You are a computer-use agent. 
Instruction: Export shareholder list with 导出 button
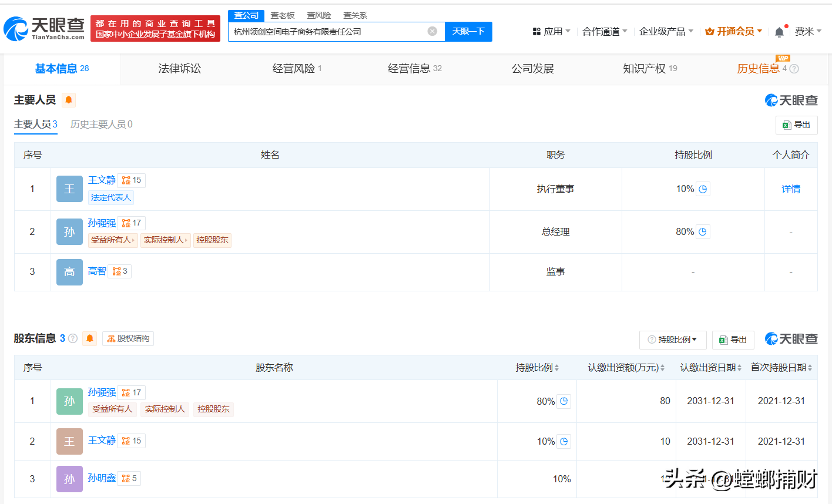pos(733,340)
